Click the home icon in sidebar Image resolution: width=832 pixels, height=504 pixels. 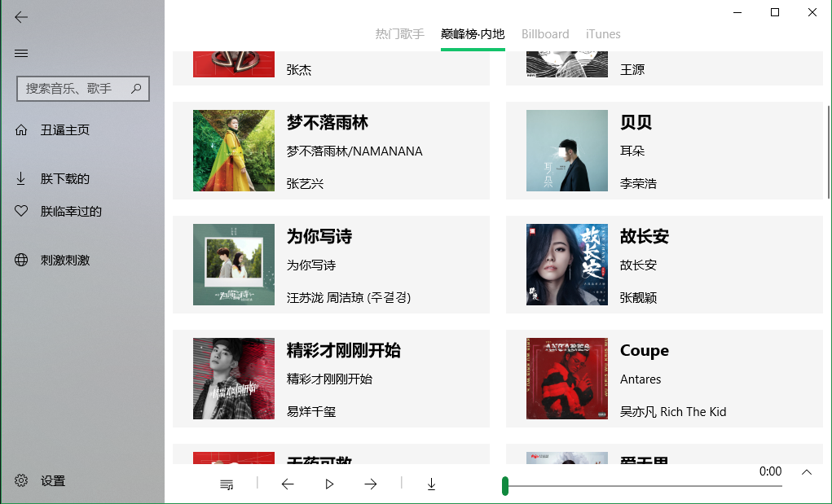coord(21,129)
